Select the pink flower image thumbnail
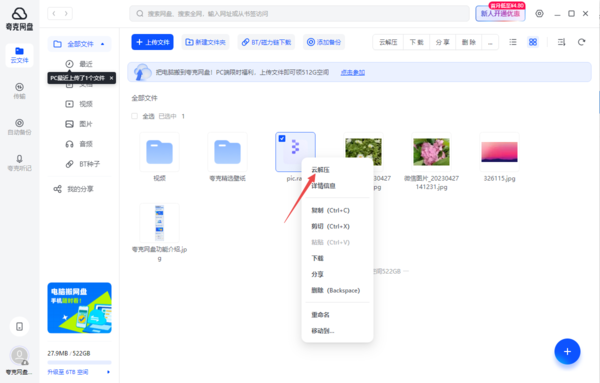 point(432,152)
